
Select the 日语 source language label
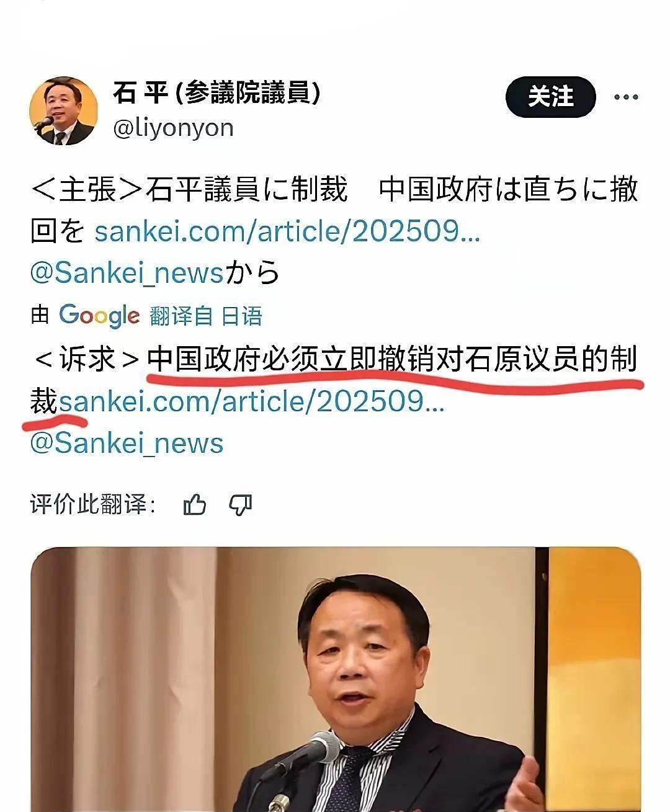coord(242,316)
